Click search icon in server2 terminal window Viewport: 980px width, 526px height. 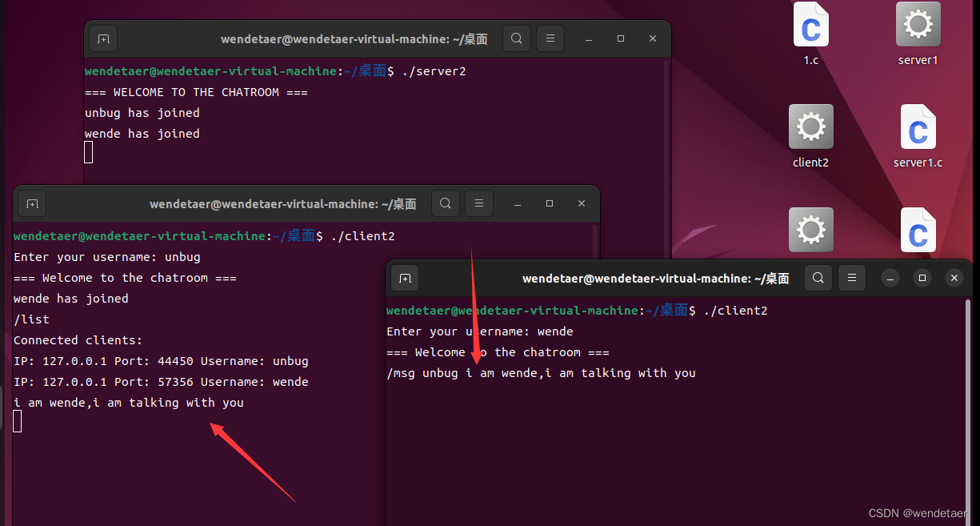(517, 38)
